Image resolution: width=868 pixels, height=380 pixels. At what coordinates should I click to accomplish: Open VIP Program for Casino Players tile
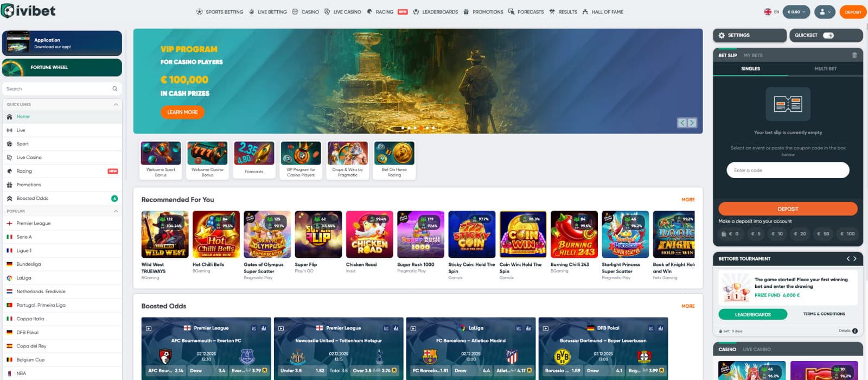301,160
